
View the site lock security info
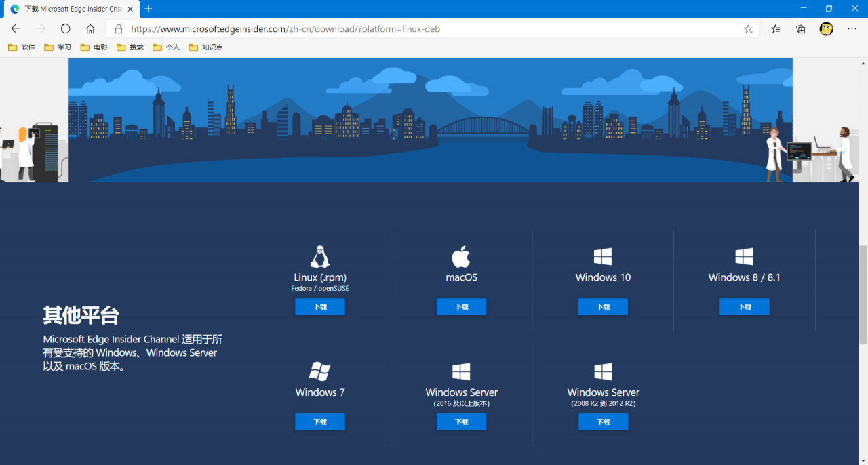pos(118,29)
